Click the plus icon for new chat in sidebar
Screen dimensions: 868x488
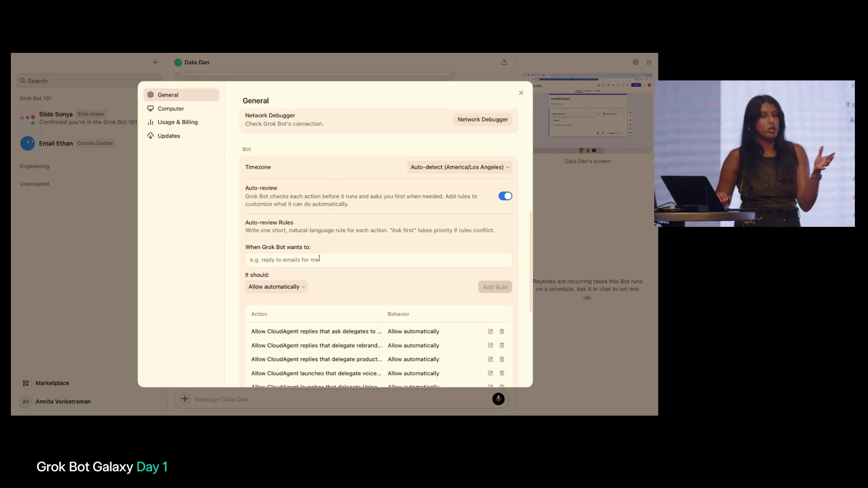click(x=155, y=62)
